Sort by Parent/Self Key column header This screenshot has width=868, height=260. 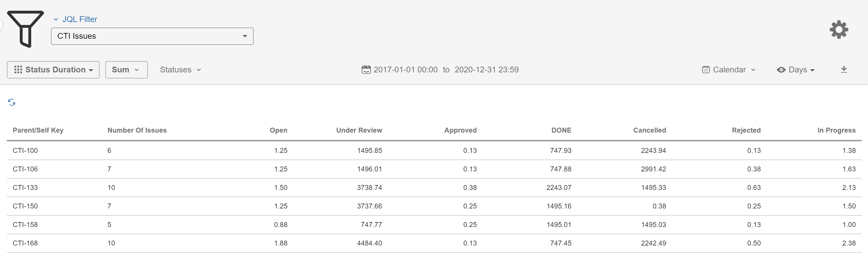click(38, 130)
